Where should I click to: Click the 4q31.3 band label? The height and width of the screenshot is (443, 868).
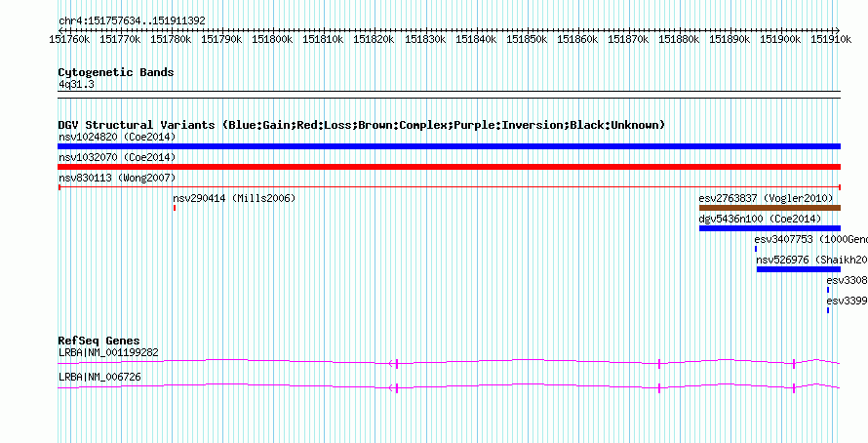[x=76, y=84]
